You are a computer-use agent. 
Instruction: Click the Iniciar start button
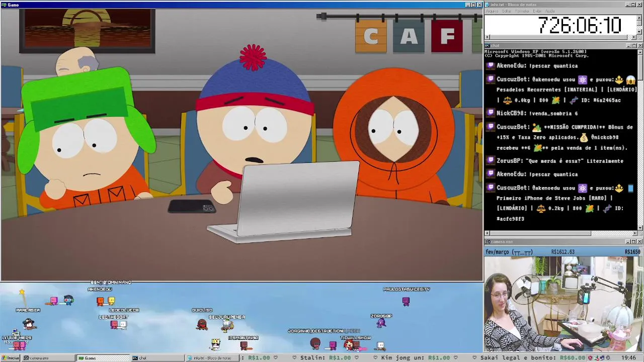tap(10, 358)
